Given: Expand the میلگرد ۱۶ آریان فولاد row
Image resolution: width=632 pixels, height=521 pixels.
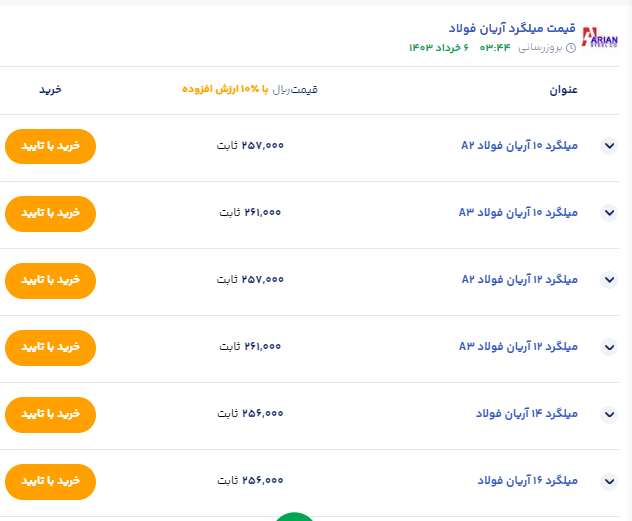Looking at the screenshot, I should point(609,481).
